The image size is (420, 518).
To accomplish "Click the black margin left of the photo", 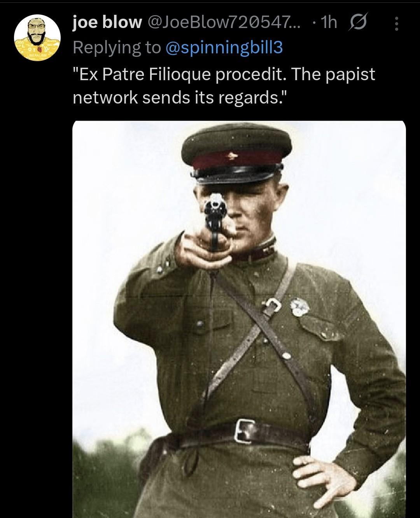I will point(36,319).
